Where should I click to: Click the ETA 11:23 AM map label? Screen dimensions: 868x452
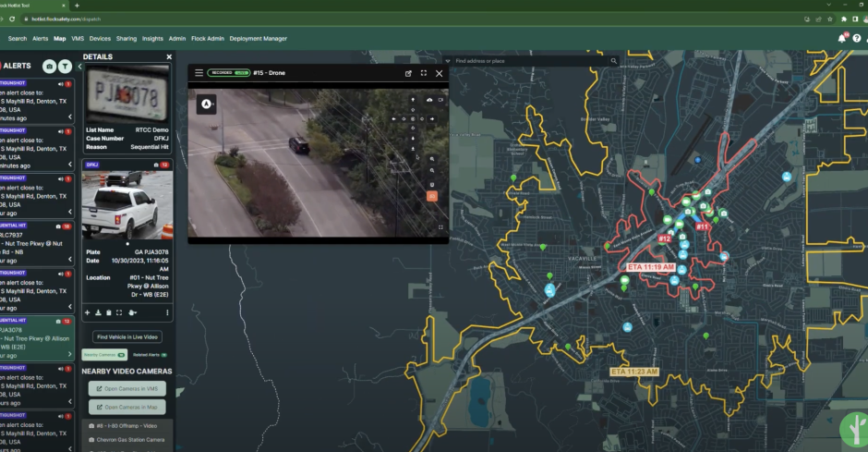634,372
